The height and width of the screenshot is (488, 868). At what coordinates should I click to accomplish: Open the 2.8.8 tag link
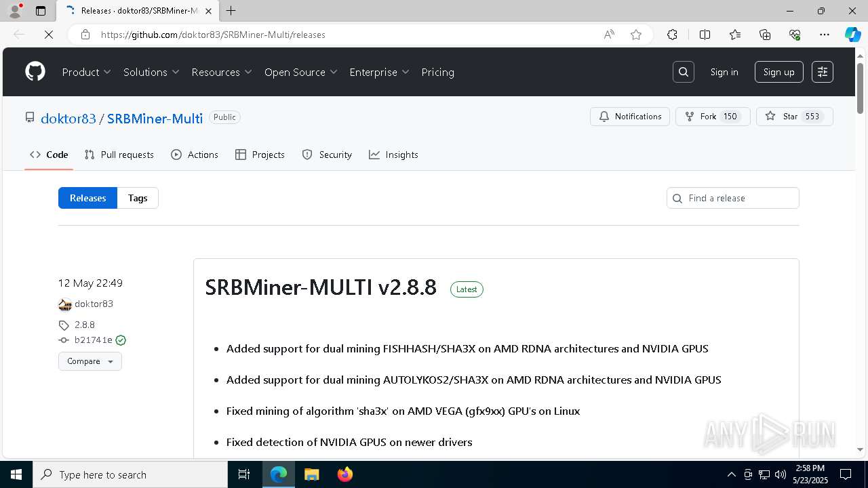pyautogui.click(x=85, y=325)
